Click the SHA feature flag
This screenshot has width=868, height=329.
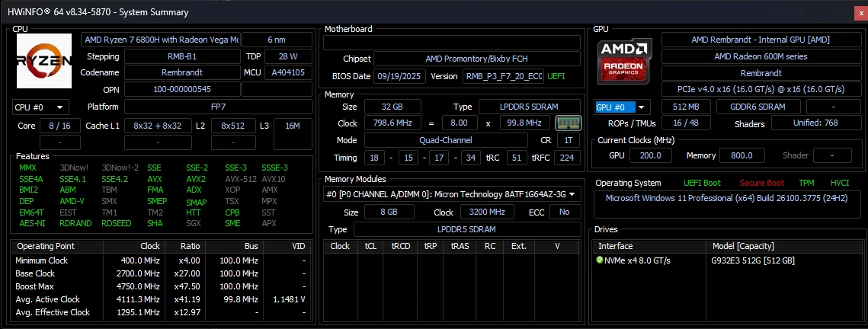click(155, 223)
